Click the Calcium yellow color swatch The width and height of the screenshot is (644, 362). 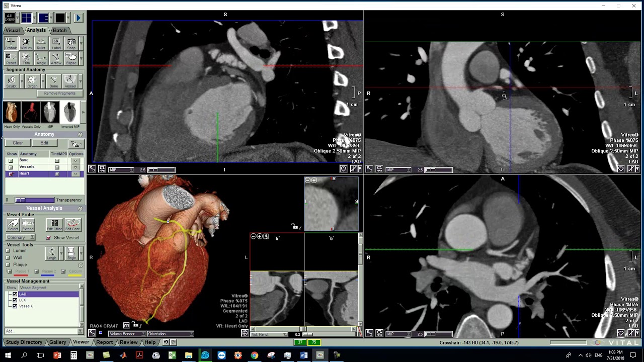[74, 275]
